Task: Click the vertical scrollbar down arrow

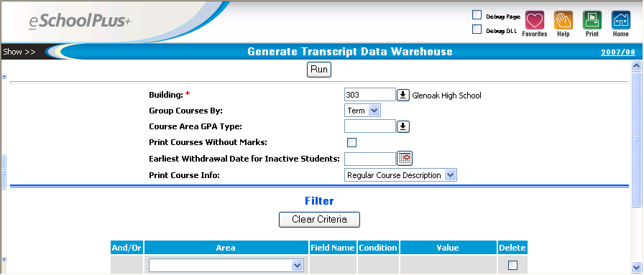Action: pos(636,266)
